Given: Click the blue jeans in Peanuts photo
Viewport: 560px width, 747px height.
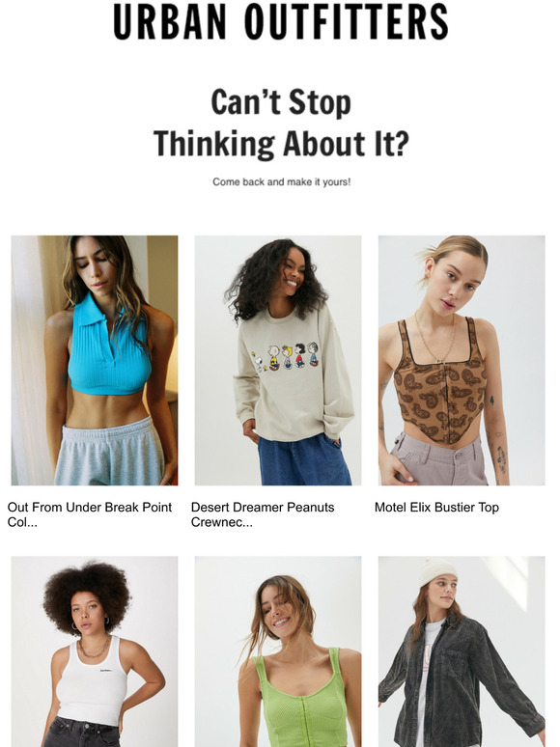Looking at the screenshot, I should point(304,459).
